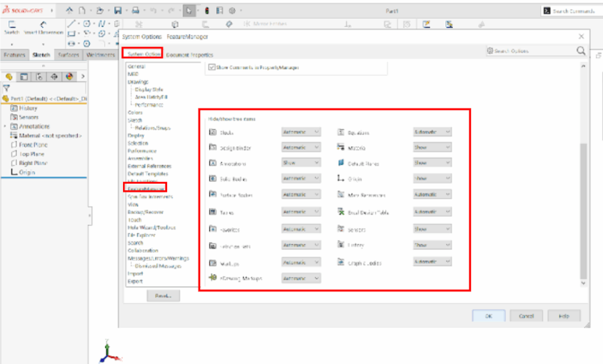Open the Equations visibility dropdown

(x=432, y=132)
